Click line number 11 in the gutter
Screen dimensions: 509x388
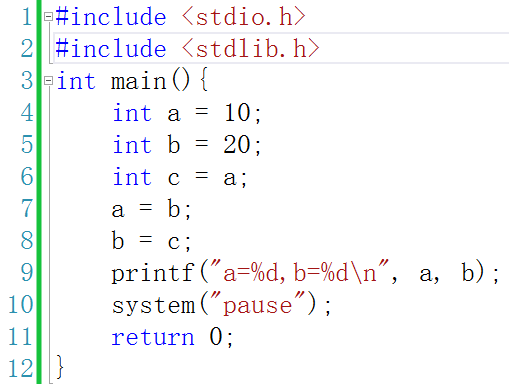(x=21, y=337)
